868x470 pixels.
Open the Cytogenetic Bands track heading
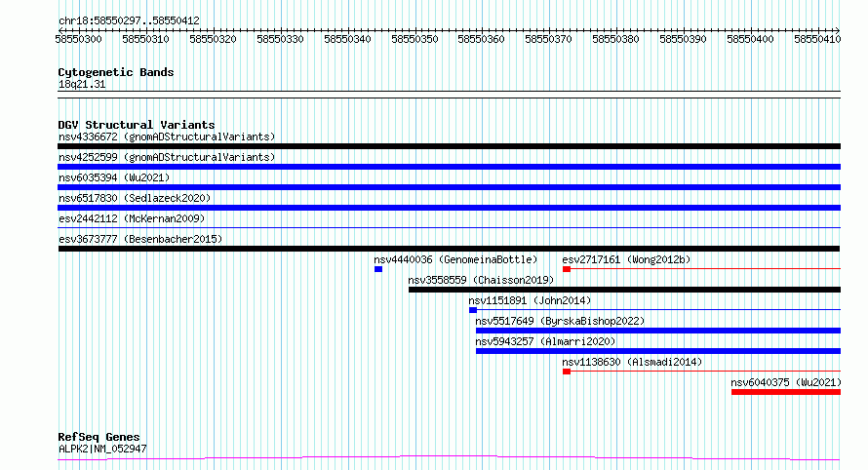pyautogui.click(x=116, y=72)
